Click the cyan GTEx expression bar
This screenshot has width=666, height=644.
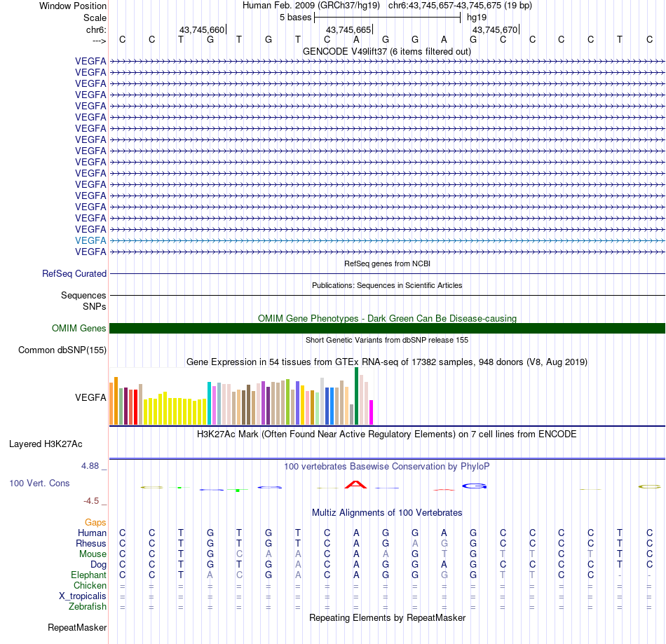tap(209, 404)
